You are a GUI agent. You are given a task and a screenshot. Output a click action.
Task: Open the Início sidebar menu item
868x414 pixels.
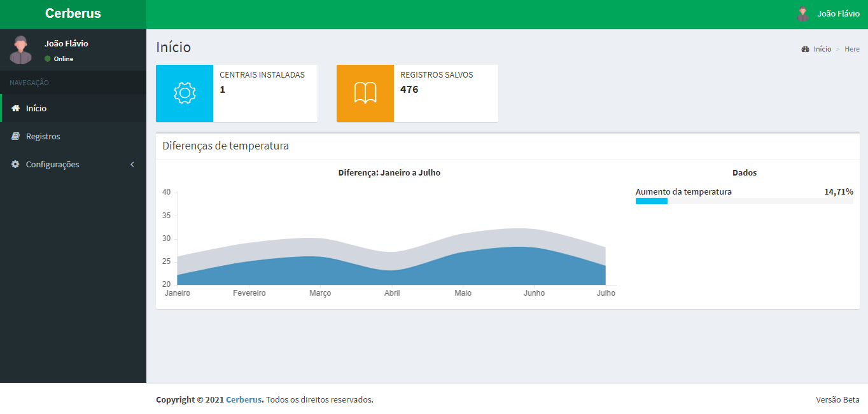[36, 109]
